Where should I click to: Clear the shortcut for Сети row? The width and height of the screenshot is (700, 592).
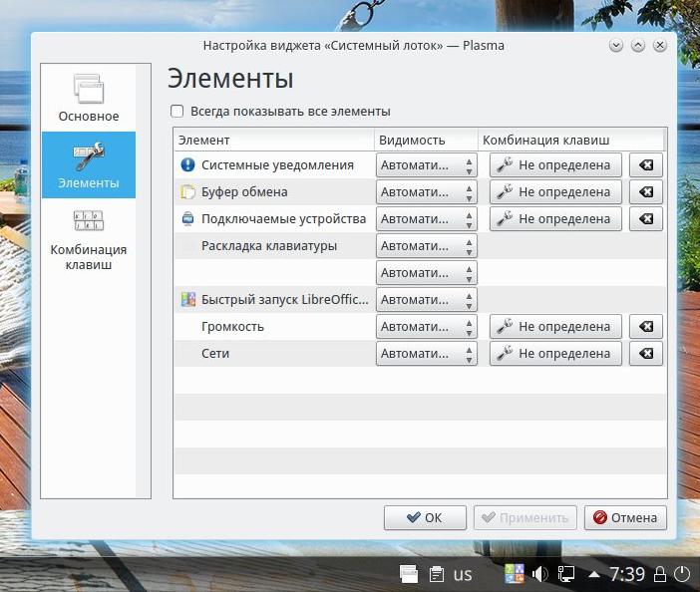(646, 354)
